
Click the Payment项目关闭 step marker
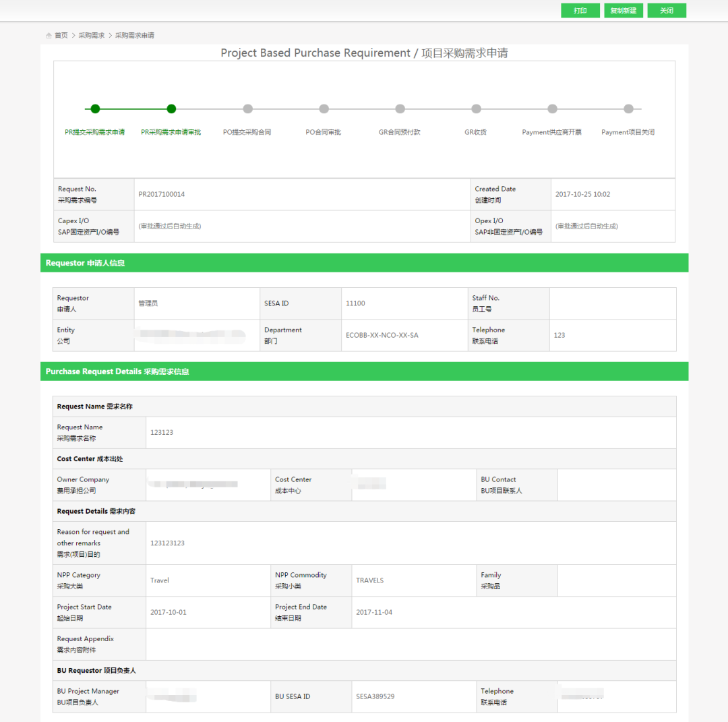(628, 109)
